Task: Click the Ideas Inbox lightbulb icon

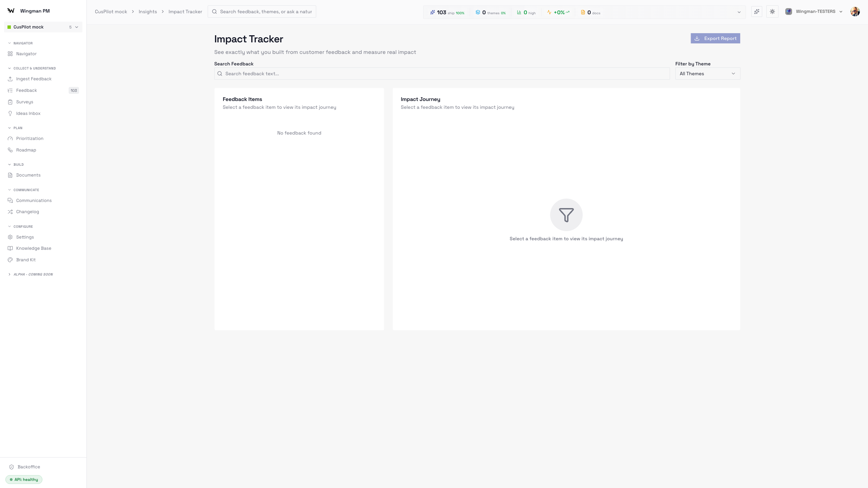Action: [10, 114]
